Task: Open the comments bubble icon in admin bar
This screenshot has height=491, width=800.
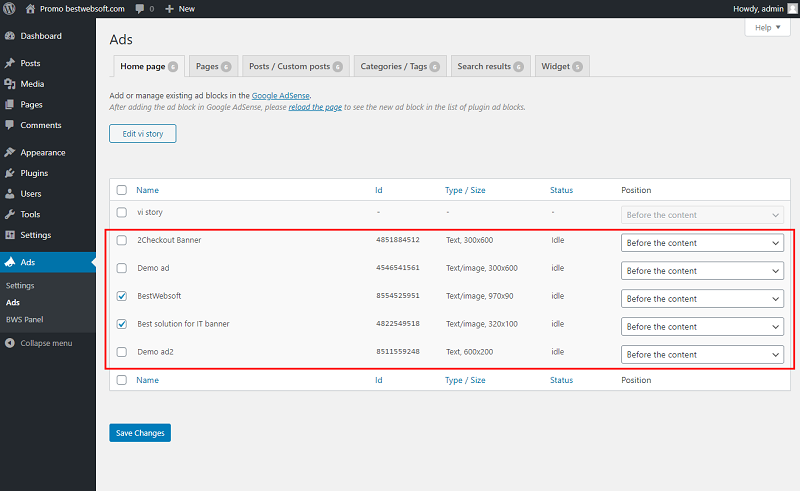Action: [x=140, y=9]
